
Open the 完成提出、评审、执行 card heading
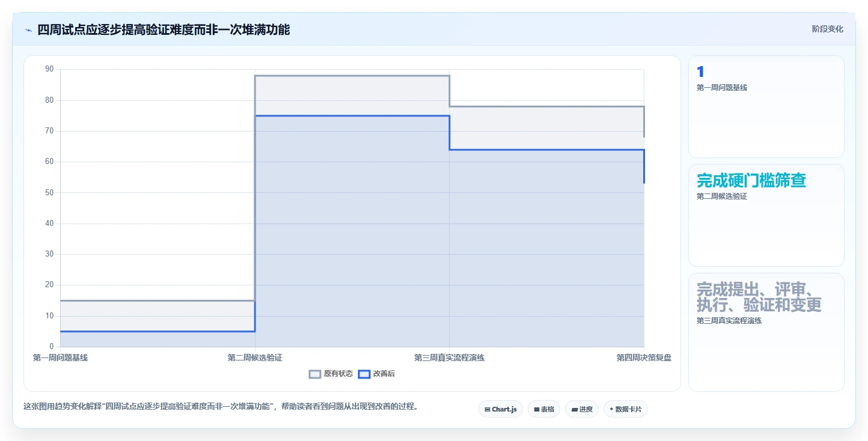759,297
